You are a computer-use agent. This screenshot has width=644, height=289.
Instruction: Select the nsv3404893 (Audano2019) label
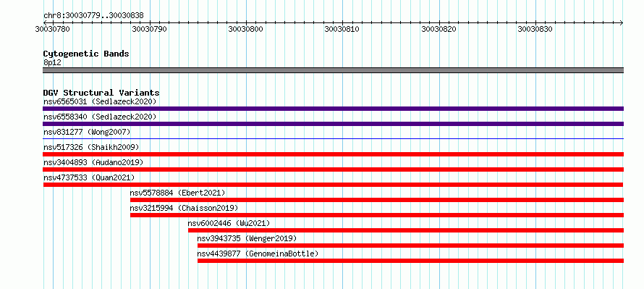pyautogui.click(x=93, y=162)
